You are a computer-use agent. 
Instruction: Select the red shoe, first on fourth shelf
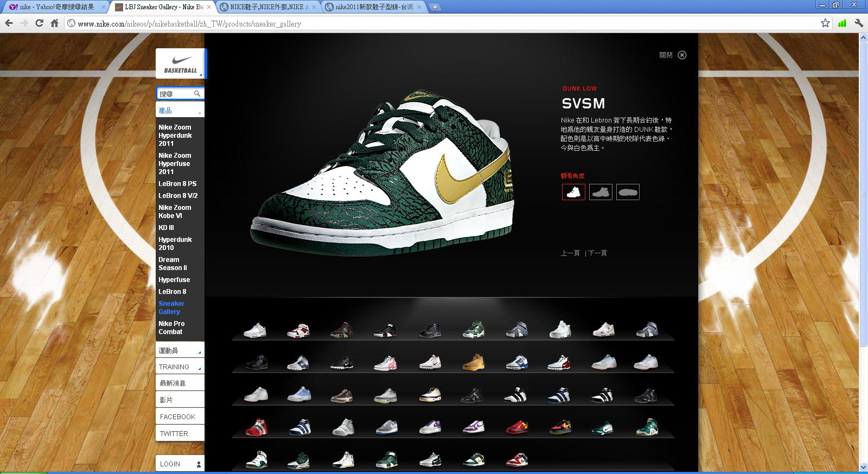[257, 427]
